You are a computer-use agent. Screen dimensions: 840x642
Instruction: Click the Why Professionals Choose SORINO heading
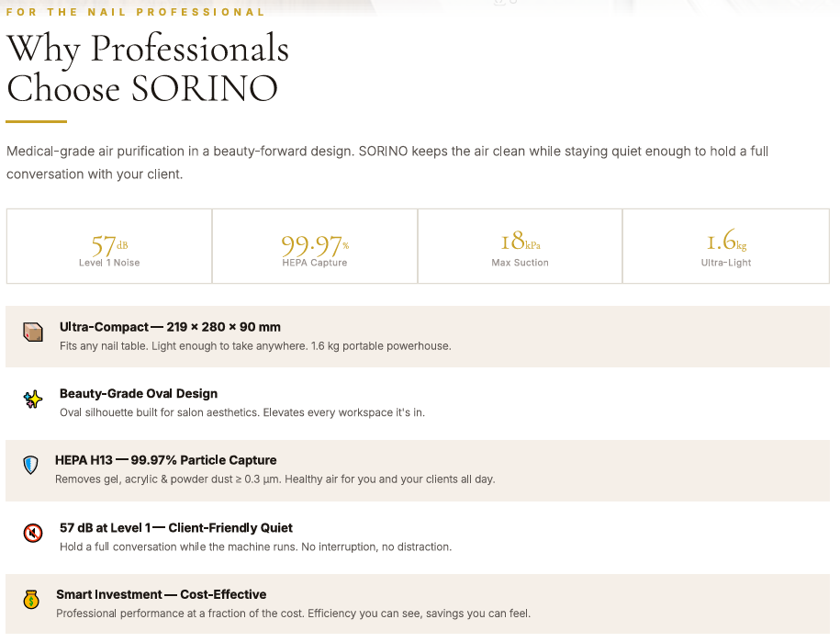coord(147,68)
